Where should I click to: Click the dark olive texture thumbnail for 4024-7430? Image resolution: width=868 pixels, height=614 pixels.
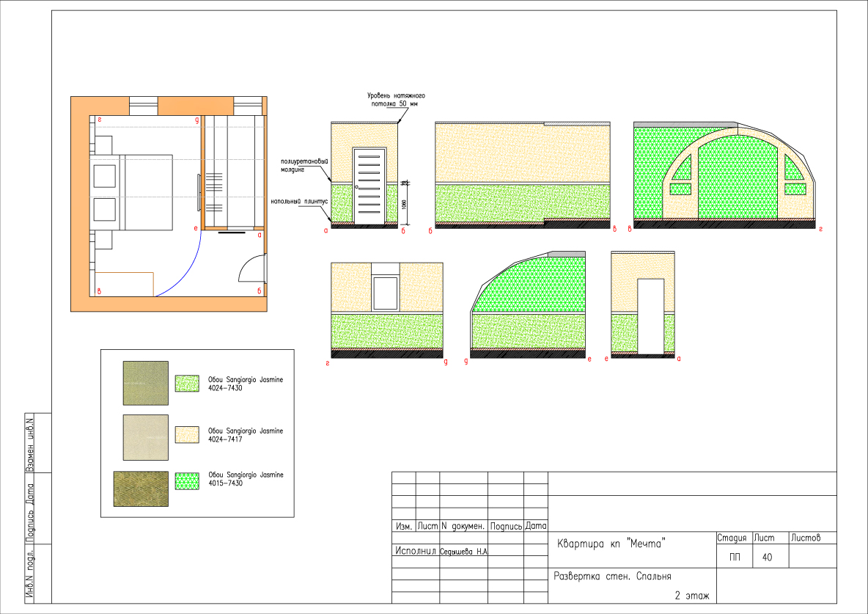tap(146, 383)
